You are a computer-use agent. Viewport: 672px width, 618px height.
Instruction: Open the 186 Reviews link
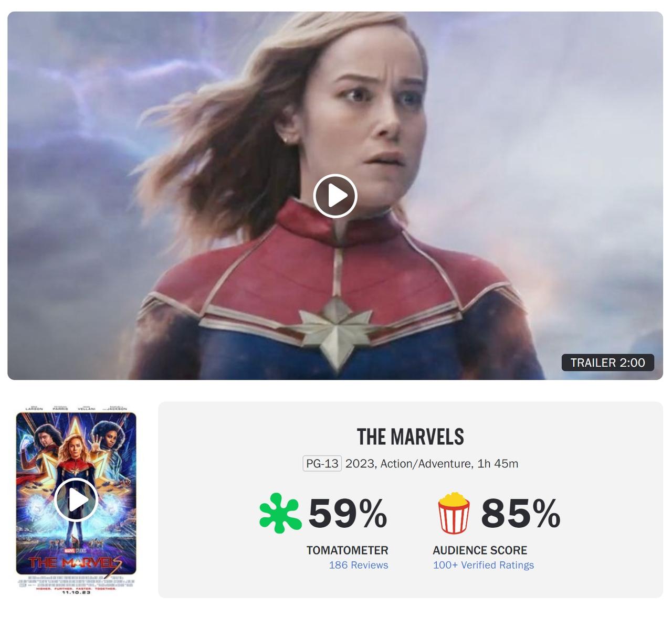tap(359, 565)
